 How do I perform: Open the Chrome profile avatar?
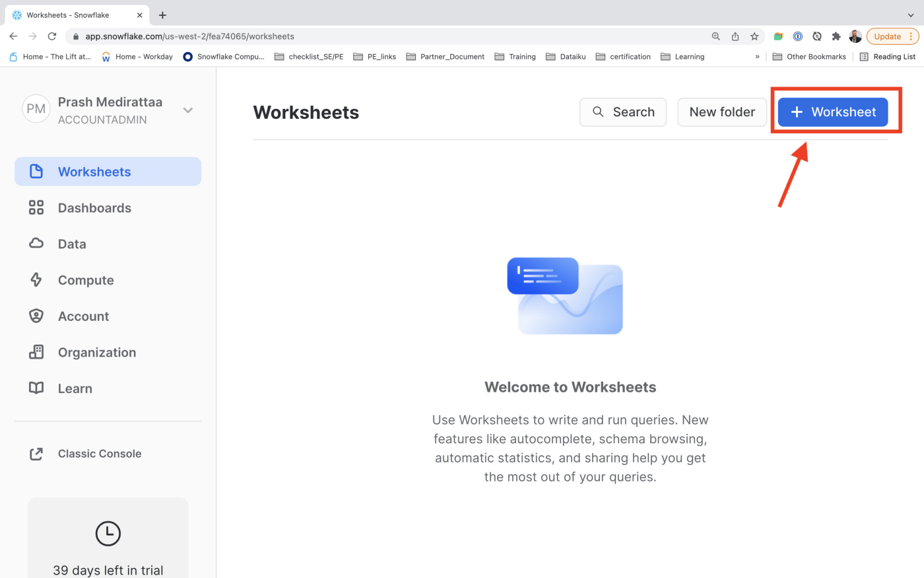[x=855, y=36]
